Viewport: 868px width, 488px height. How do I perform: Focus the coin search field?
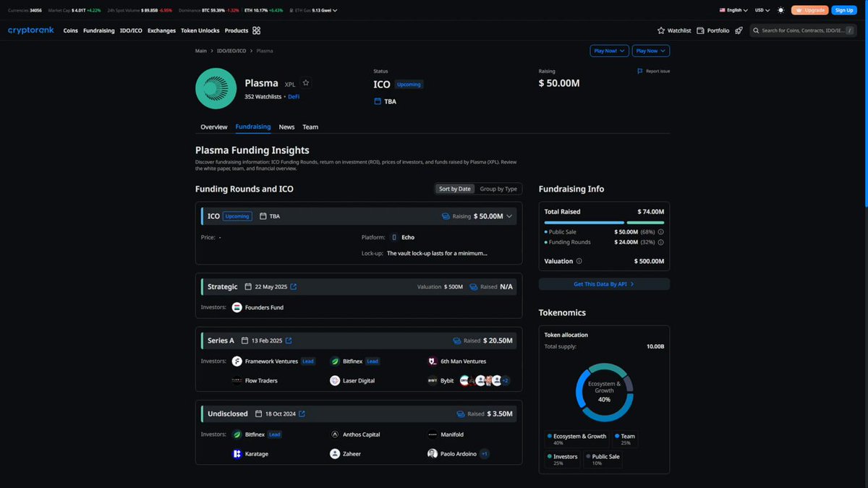[x=803, y=30]
